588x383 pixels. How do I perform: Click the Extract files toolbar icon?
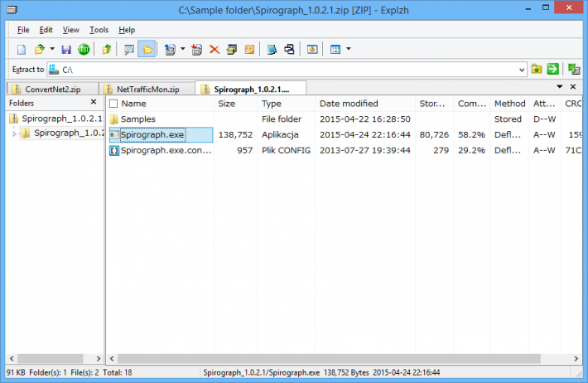(170, 49)
